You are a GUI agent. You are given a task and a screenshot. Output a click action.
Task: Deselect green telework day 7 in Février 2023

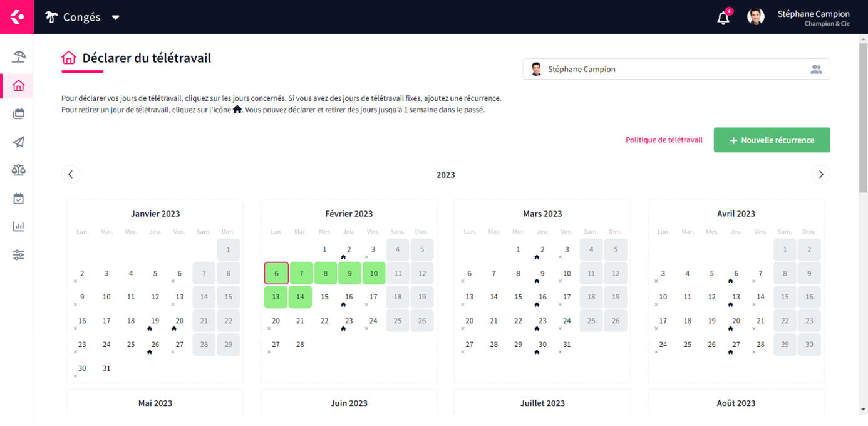click(301, 273)
